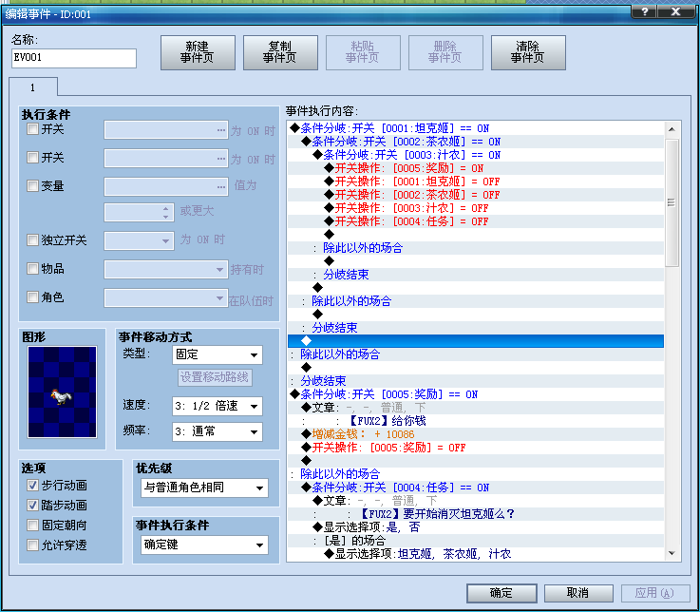Viewport: 700px width, 612px height.
Task: Click the 设置移动路线 button
Action: tap(215, 377)
